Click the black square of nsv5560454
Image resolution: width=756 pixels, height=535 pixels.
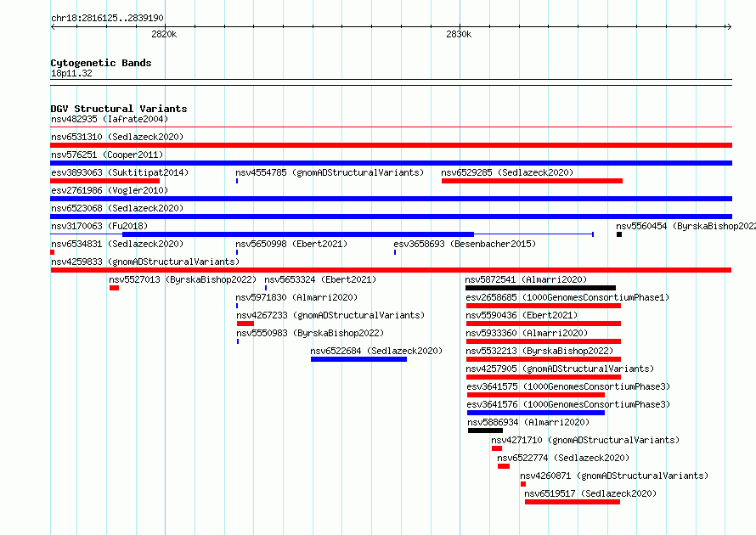619,234
